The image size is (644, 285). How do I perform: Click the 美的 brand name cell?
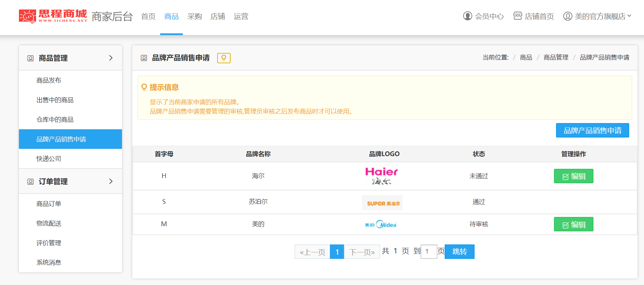point(258,224)
